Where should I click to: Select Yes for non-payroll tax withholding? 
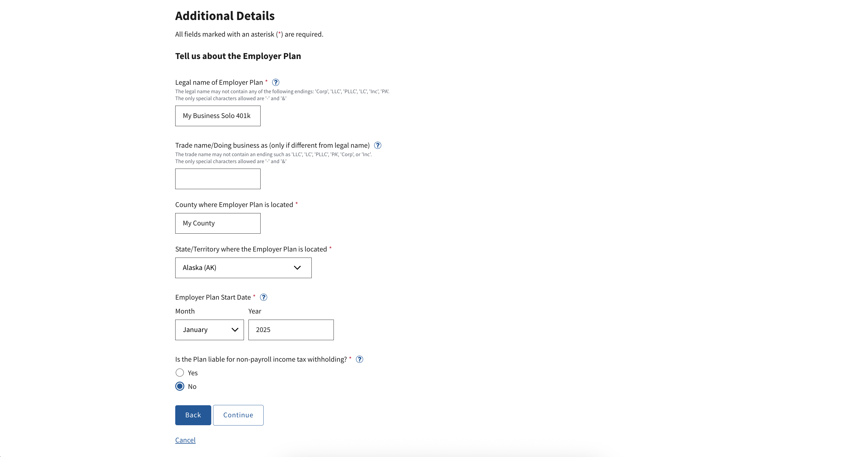click(x=180, y=372)
